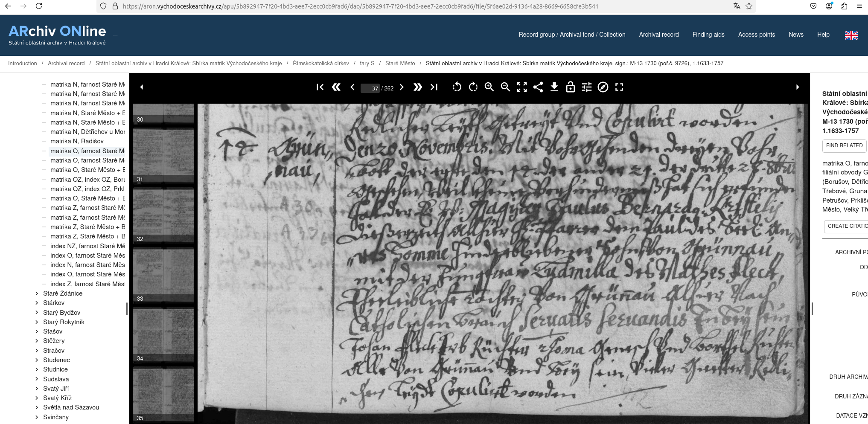Rotate the scan clockwise
Viewport: 868px width, 424px height.
click(x=473, y=87)
